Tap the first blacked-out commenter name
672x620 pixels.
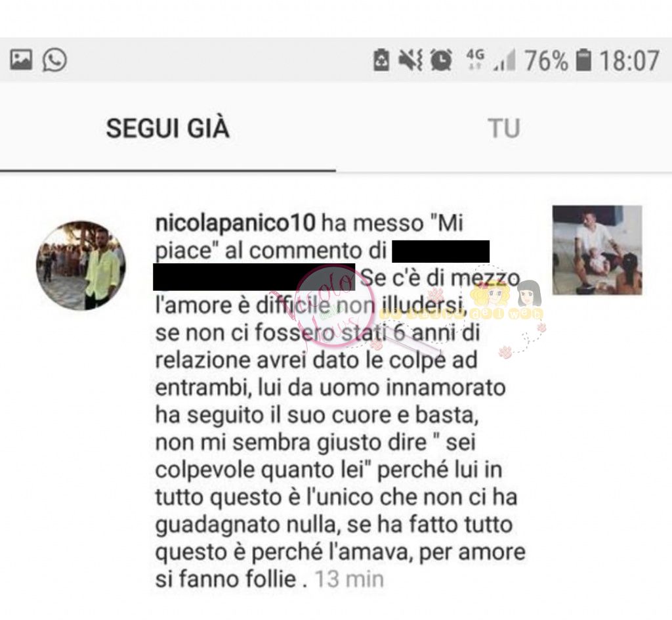pyautogui.click(x=440, y=252)
